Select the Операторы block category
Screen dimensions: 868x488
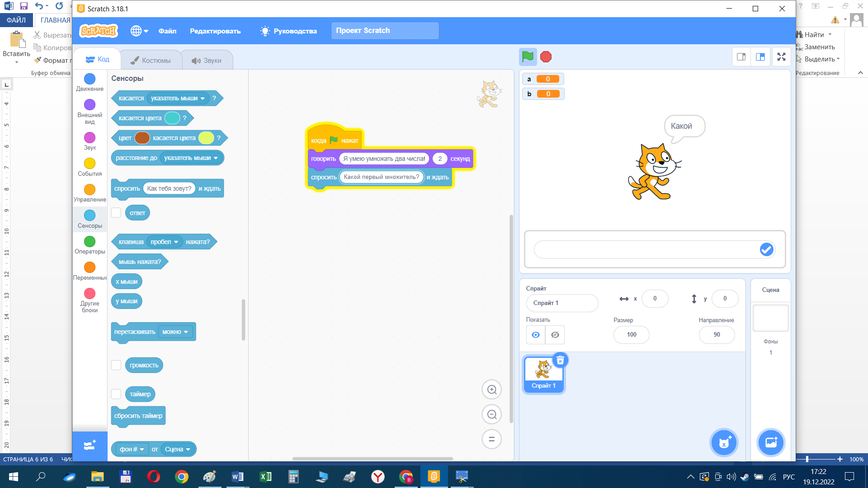[x=90, y=245]
